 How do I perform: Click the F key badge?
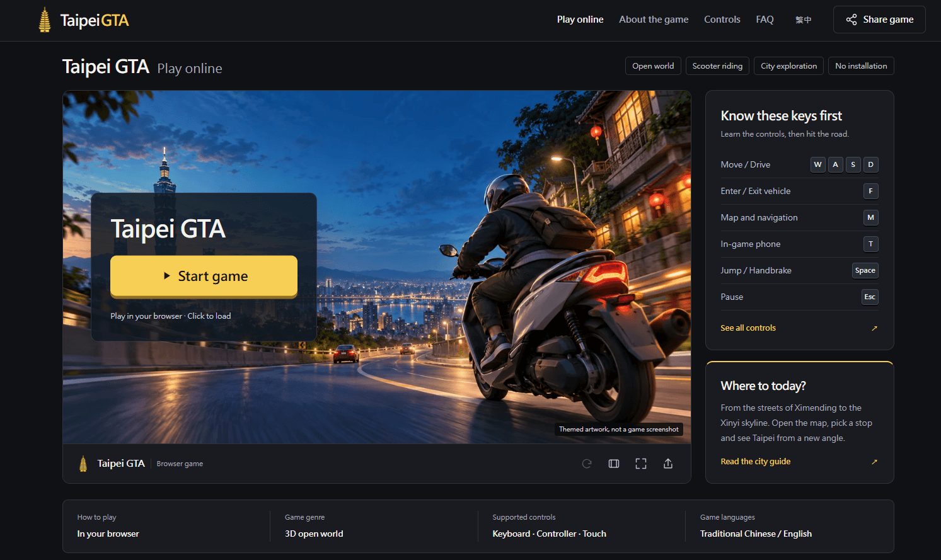tap(870, 191)
